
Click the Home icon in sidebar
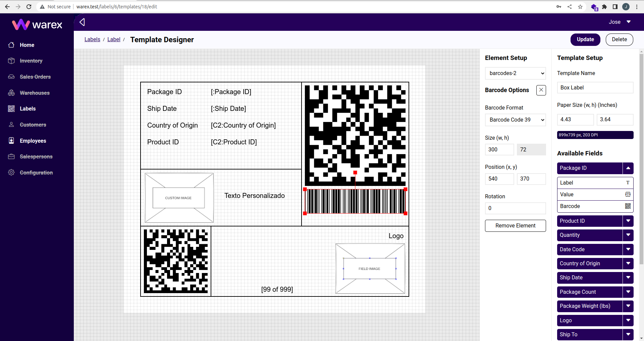coord(11,45)
